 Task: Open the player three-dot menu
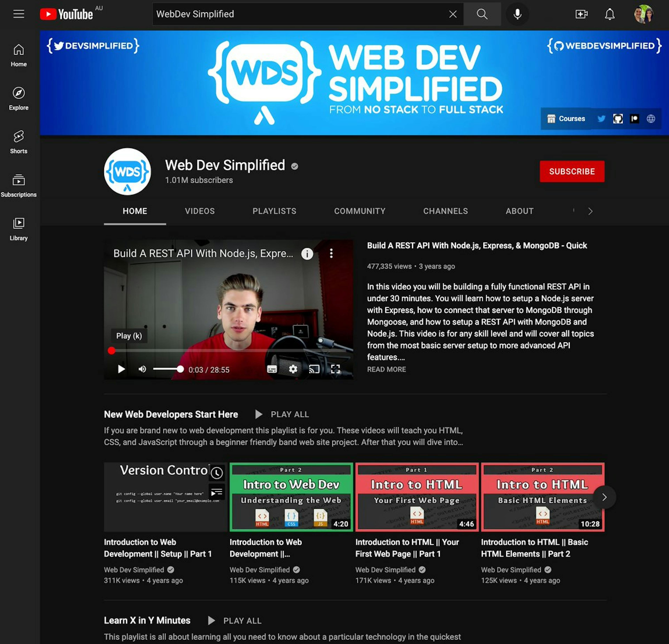[x=331, y=253]
